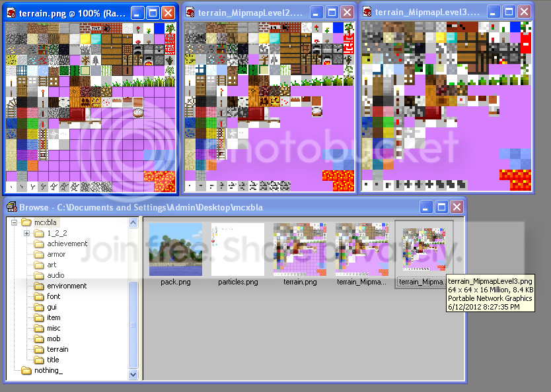The width and height of the screenshot is (551, 392).
Task: Open the armor folder
Action: tap(56, 254)
